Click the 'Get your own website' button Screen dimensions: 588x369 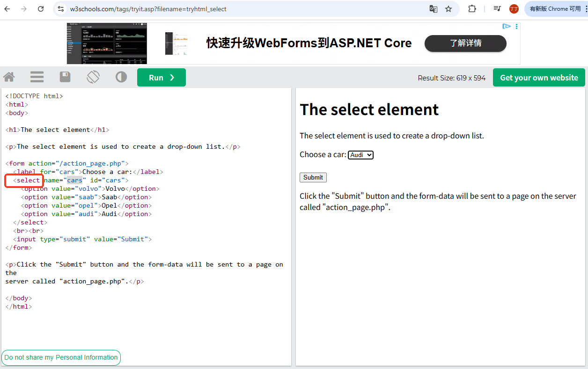[539, 77]
